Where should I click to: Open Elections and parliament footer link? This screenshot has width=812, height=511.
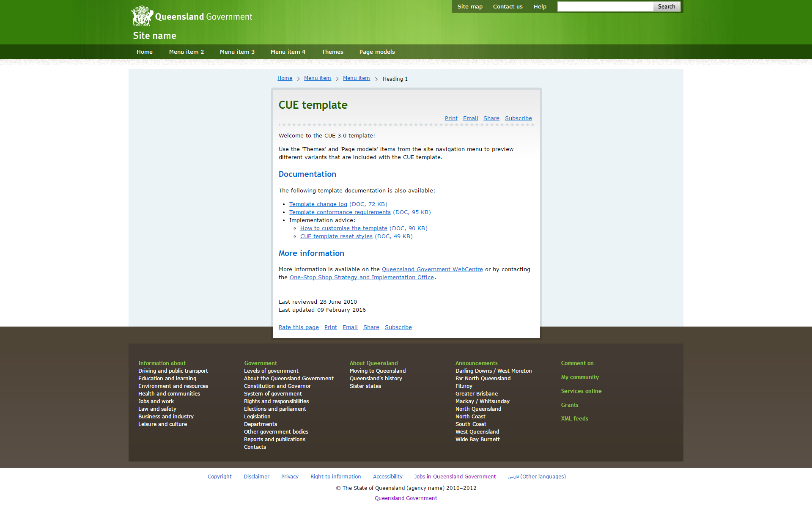tap(275, 409)
